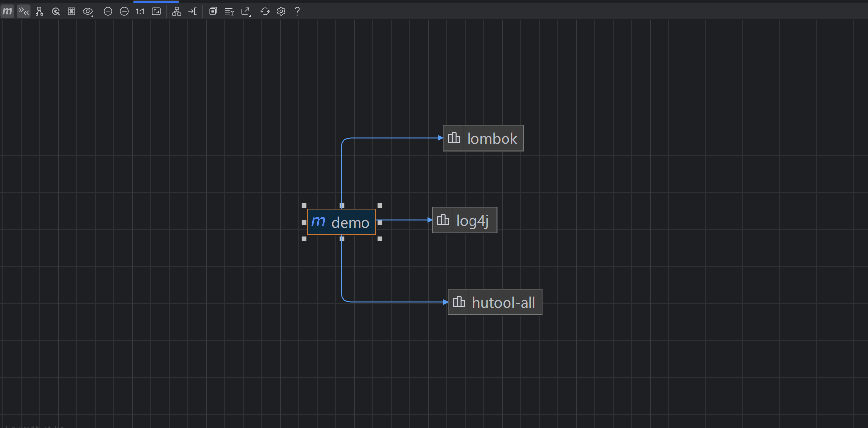
Task: Open the export diagram dropdown
Action: [245, 11]
